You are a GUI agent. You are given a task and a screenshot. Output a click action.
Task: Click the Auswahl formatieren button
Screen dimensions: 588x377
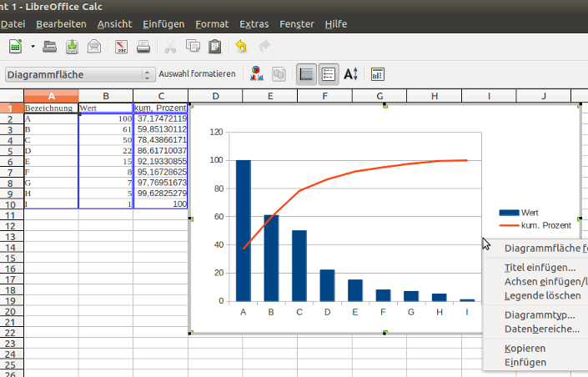point(197,74)
